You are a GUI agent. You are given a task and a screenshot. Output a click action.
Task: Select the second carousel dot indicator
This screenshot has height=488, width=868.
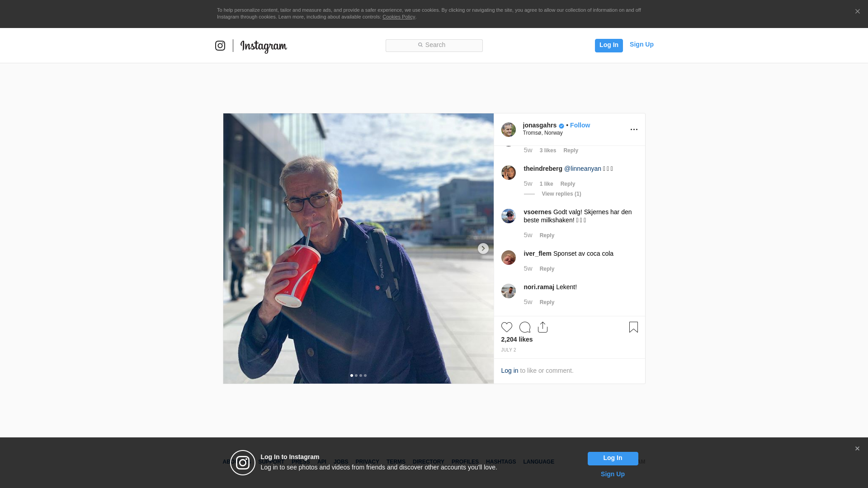click(356, 375)
